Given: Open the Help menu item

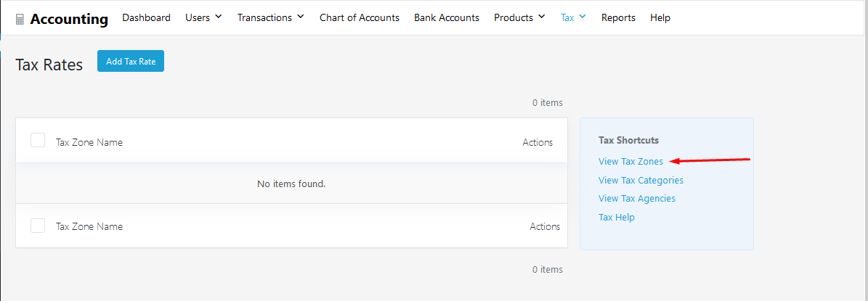Looking at the screenshot, I should point(660,17).
